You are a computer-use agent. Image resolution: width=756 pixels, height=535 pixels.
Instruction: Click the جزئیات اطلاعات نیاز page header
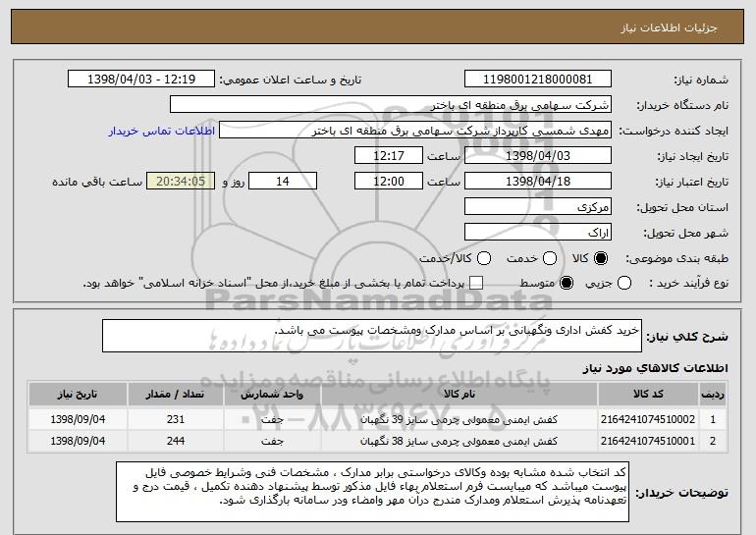click(669, 27)
